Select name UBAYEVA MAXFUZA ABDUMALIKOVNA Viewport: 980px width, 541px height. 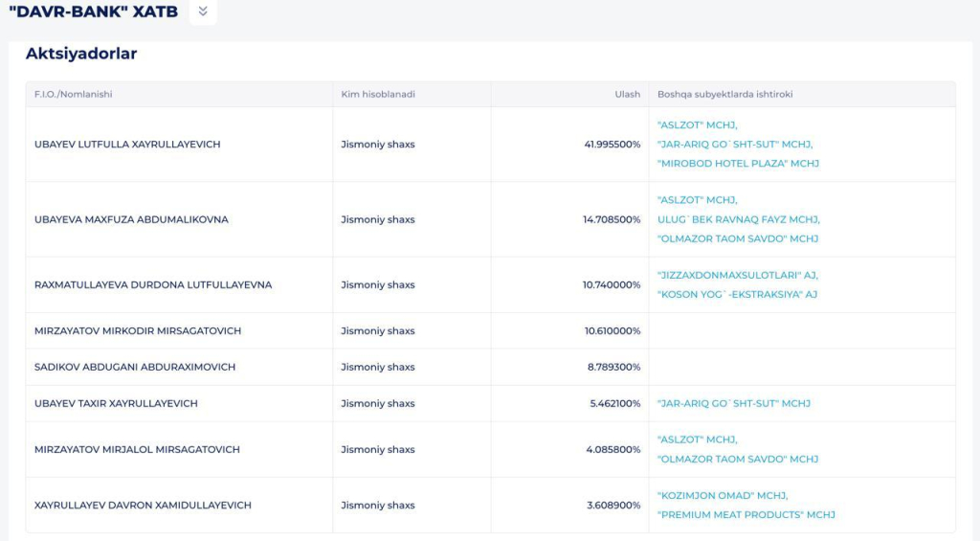coord(131,219)
